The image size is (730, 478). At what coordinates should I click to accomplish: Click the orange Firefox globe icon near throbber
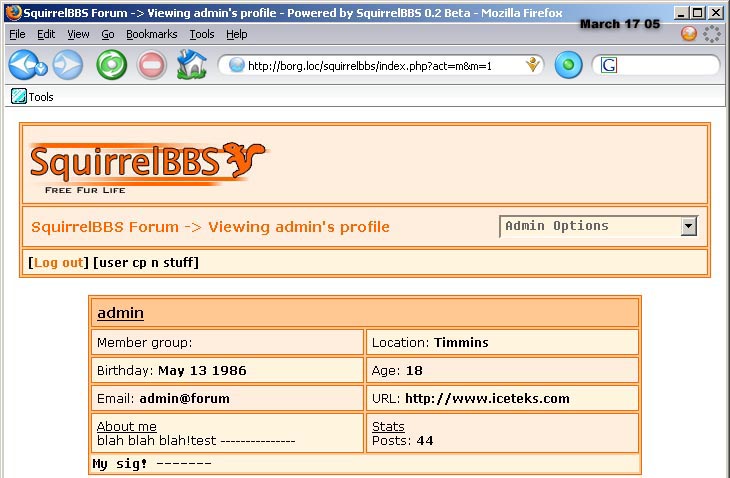point(689,34)
